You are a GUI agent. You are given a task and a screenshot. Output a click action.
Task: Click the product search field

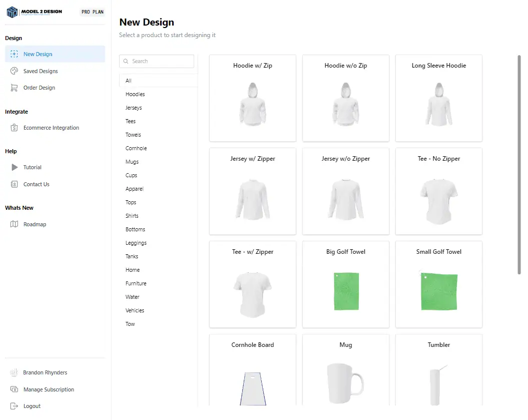click(x=157, y=61)
